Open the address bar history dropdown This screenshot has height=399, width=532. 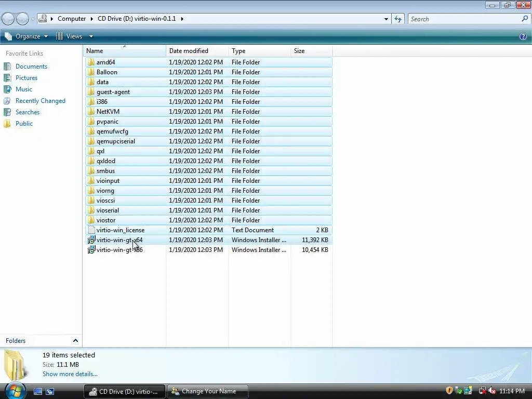point(386,19)
